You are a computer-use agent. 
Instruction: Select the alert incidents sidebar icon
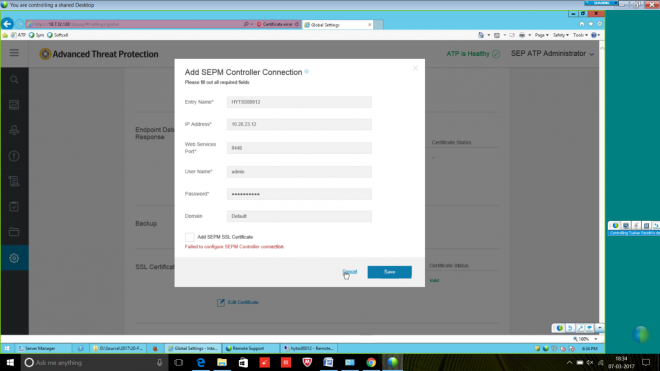click(14, 156)
